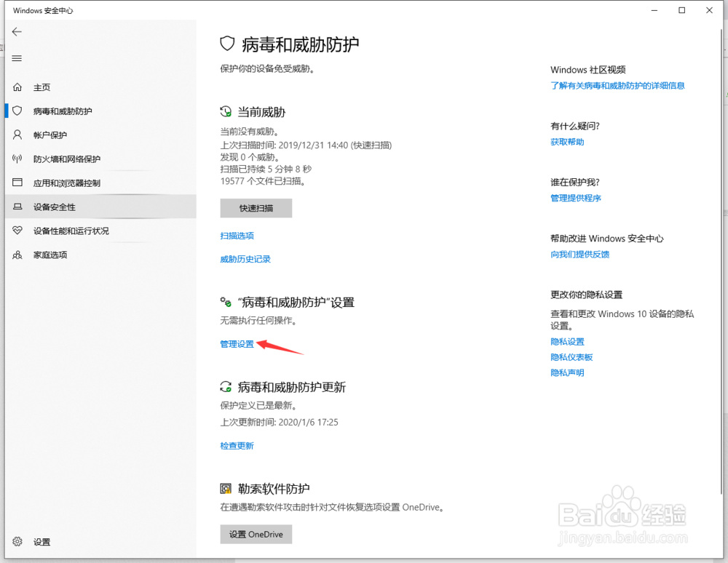
Task: Click the 当前威胁 heading text
Action: click(x=262, y=112)
